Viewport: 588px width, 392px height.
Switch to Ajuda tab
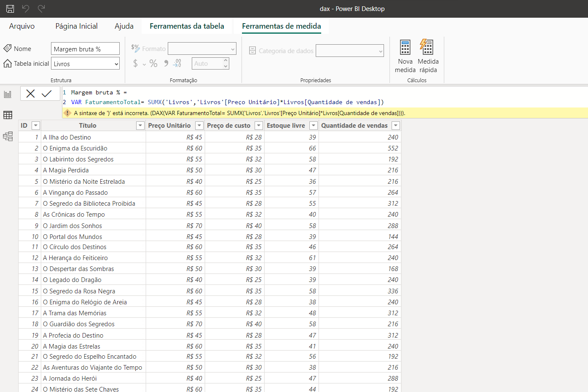(x=124, y=26)
